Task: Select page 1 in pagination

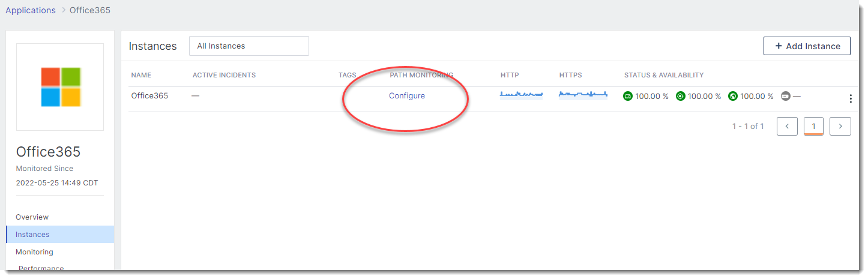Action: pyautogui.click(x=813, y=126)
